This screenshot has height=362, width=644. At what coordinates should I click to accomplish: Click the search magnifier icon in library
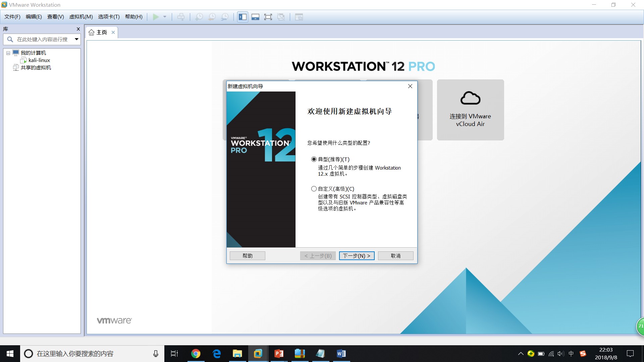click(x=10, y=39)
